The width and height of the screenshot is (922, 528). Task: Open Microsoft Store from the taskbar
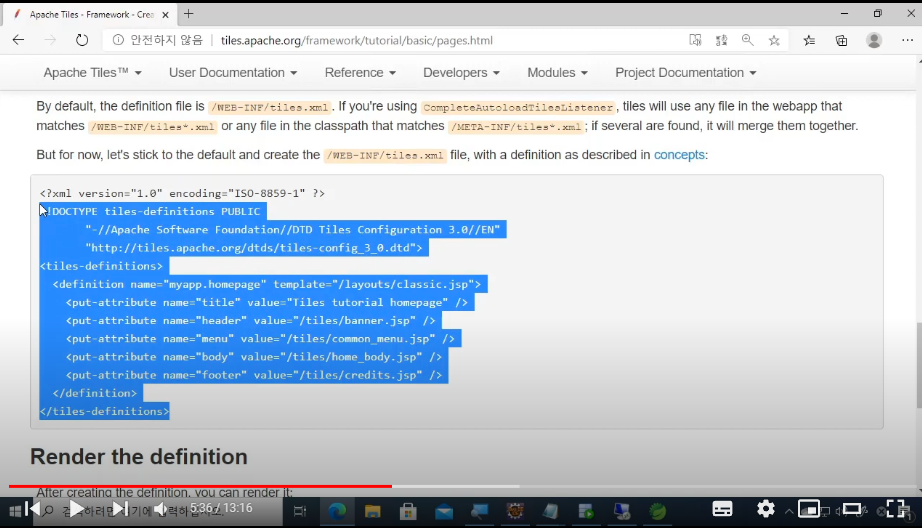pos(408,511)
